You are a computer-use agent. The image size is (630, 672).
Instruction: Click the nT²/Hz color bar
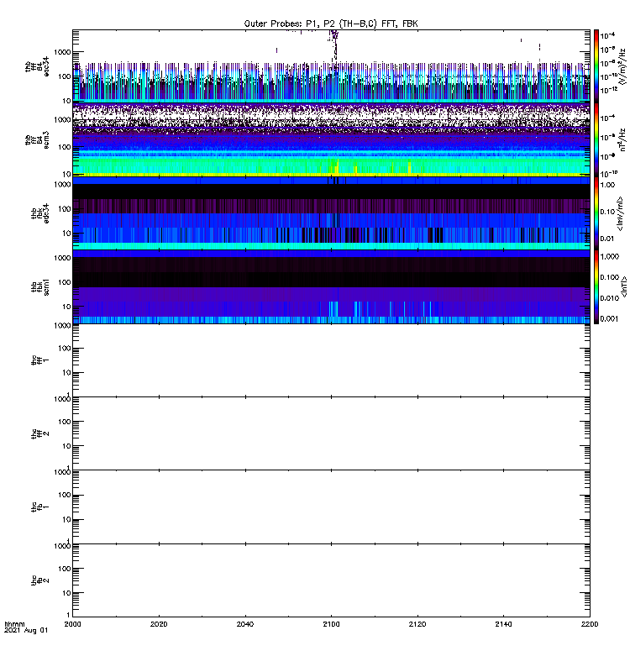596,139
